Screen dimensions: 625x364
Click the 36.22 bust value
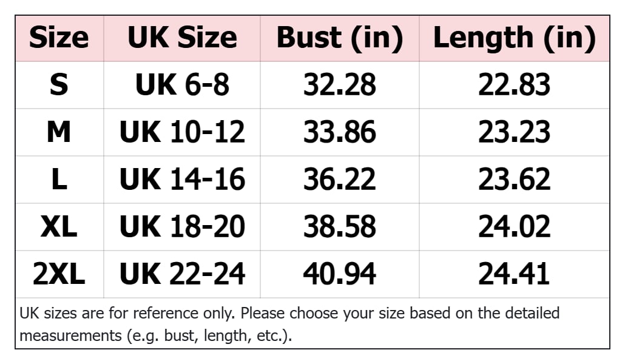[339, 180]
